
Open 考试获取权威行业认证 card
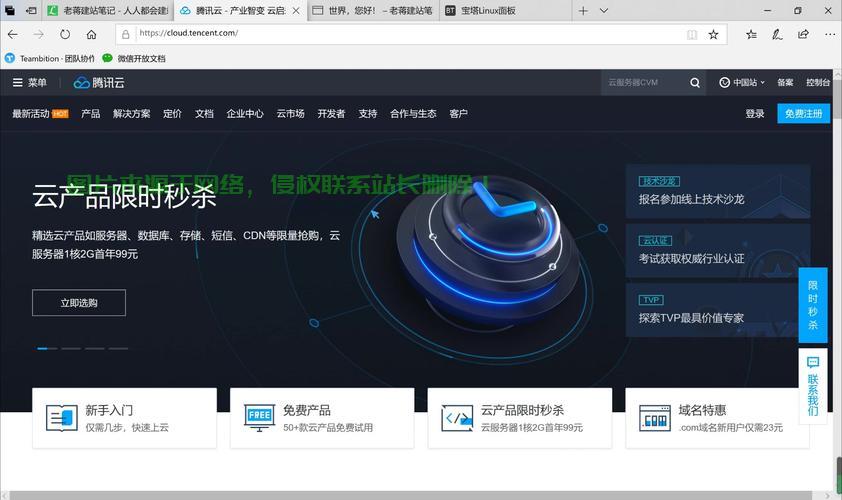point(718,250)
